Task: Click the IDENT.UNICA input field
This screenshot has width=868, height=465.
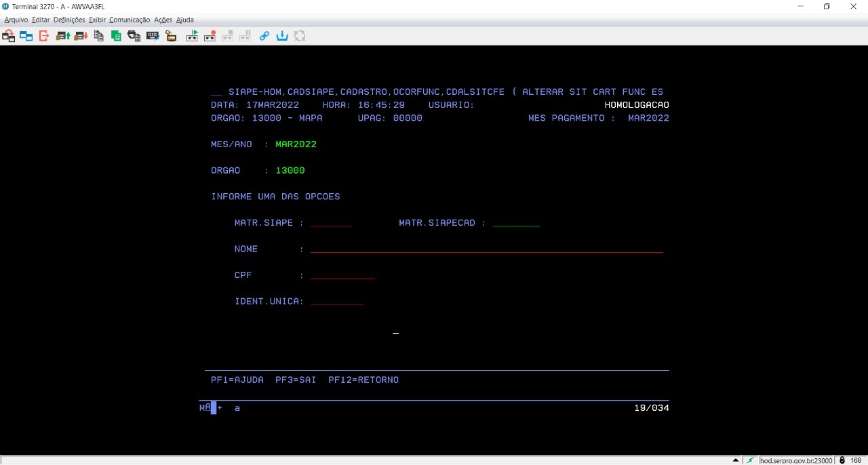Action: click(x=336, y=302)
